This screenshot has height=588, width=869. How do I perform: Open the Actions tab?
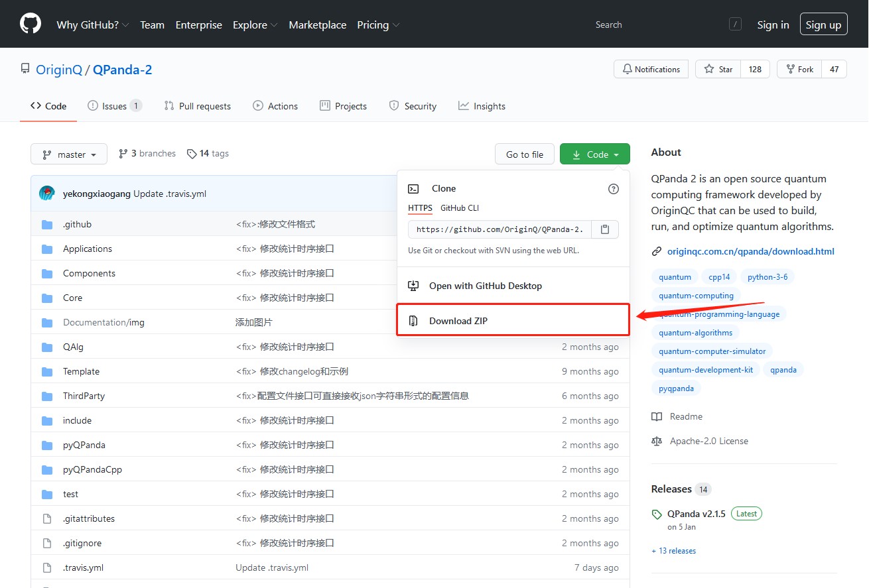[275, 106]
